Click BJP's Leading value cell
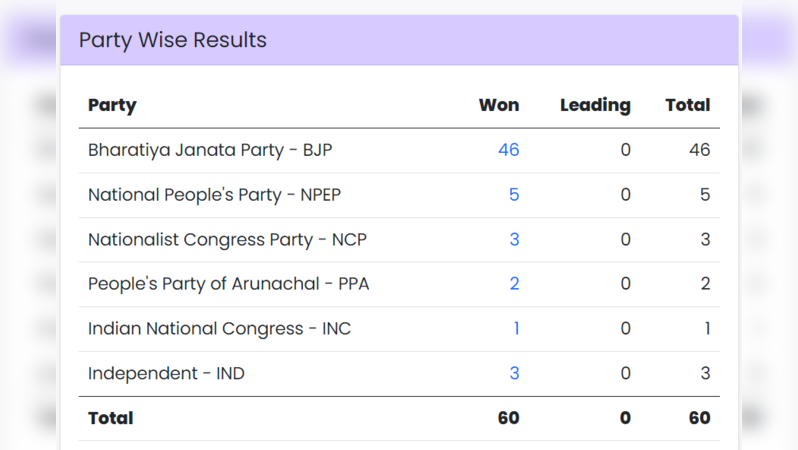Screen dimensions: 798x450 pos(625,150)
